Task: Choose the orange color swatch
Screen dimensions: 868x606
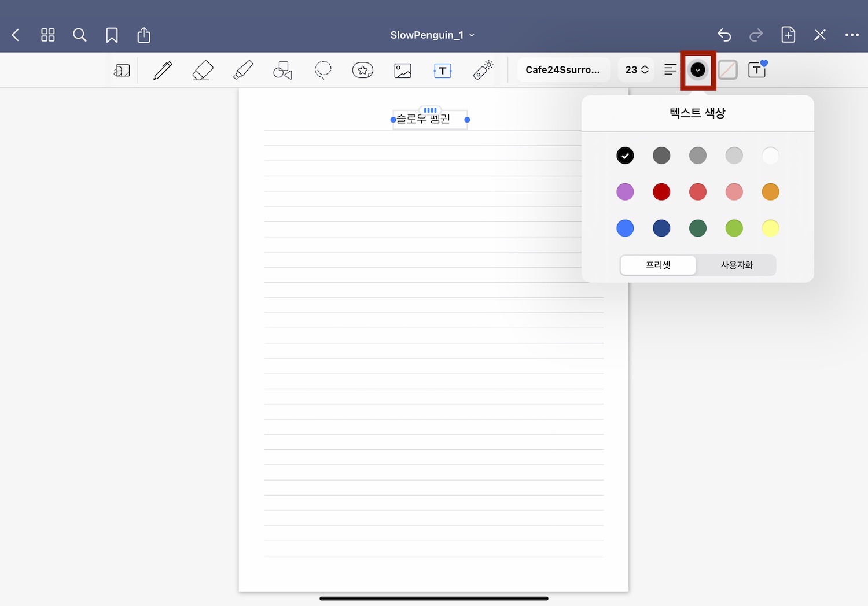Action: click(770, 192)
